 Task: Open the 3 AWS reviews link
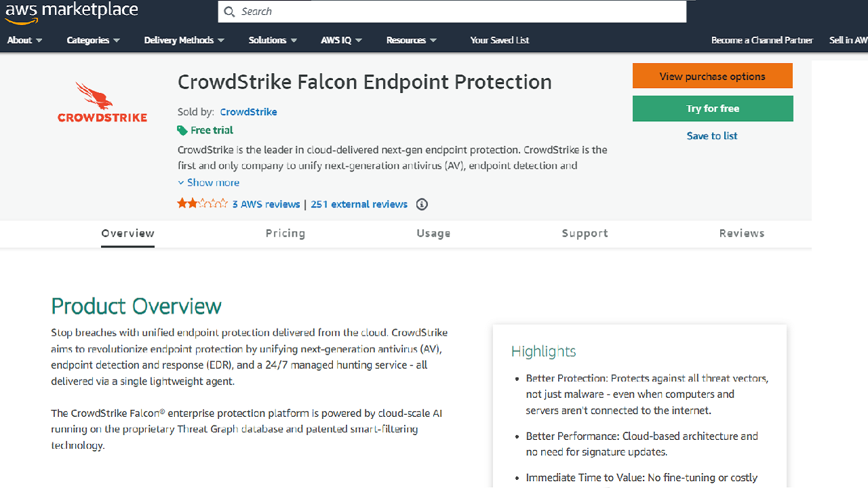pyautogui.click(x=266, y=204)
